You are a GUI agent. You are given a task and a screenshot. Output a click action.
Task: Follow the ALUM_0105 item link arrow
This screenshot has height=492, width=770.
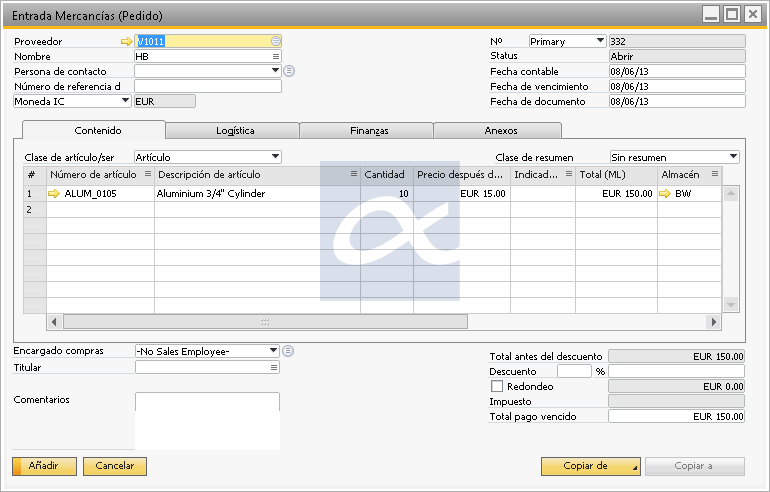[x=54, y=194]
